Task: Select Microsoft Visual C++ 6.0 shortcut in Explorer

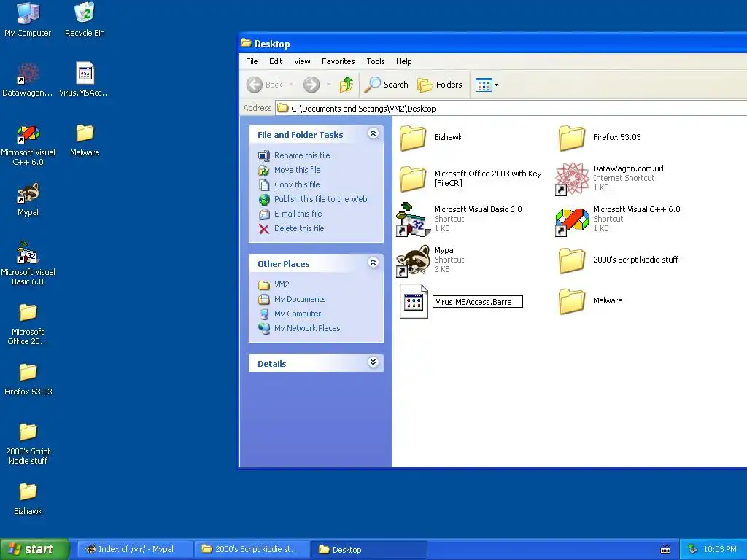Action: pos(618,219)
